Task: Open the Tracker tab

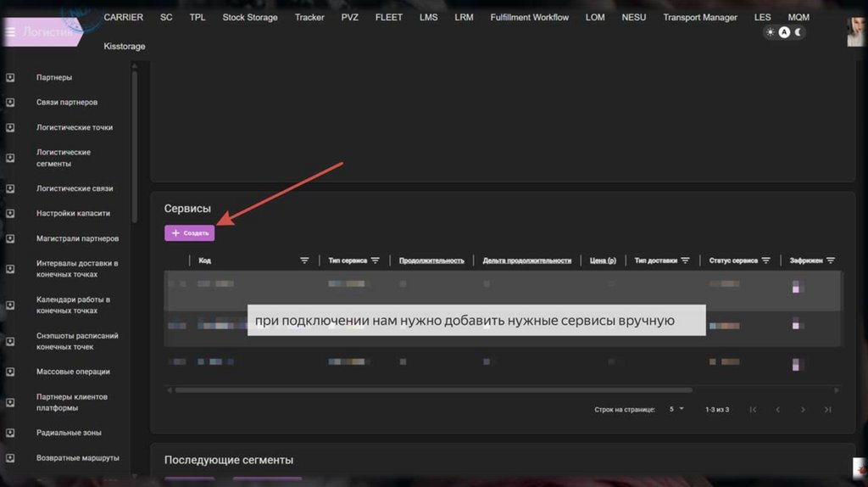Action: coord(309,17)
